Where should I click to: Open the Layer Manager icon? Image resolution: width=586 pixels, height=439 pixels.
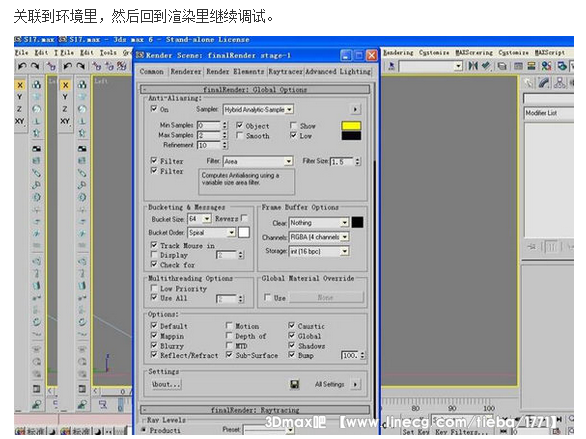[x=502, y=66]
